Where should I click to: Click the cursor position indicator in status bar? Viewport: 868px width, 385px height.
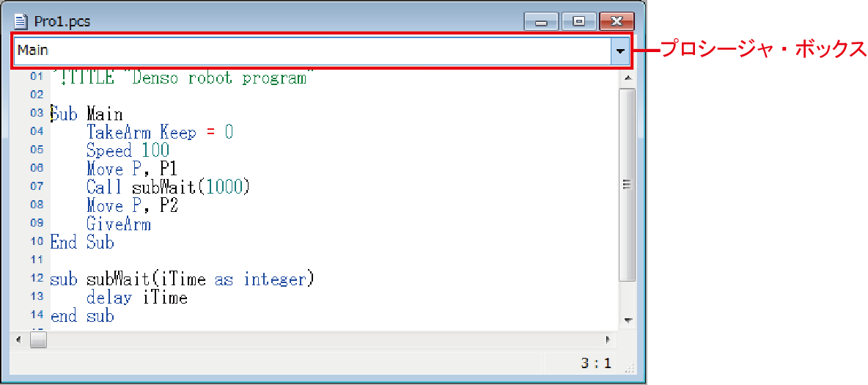pyautogui.click(x=597, y=363)
